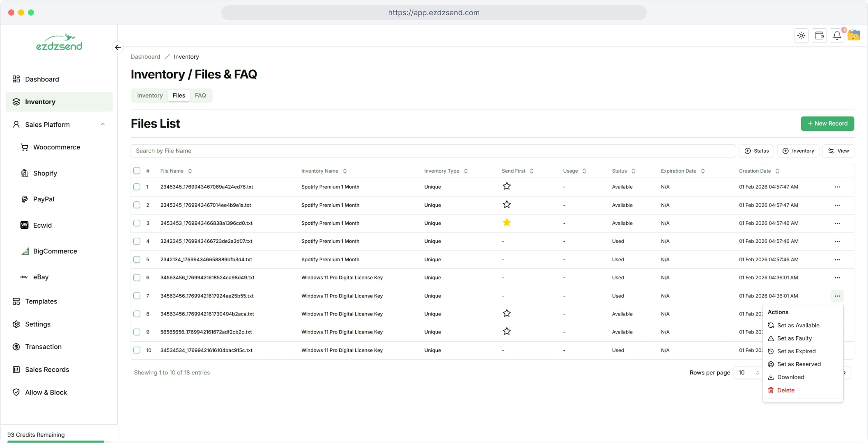Screen dimensions: 868x443
Task: Toggle the filled yellow Send First star on row 3
Action: (x=507, y=223)
